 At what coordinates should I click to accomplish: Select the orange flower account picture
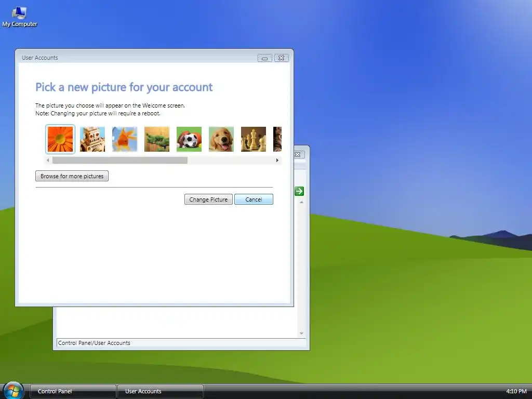pyautogui.click(x=60, y=139)
